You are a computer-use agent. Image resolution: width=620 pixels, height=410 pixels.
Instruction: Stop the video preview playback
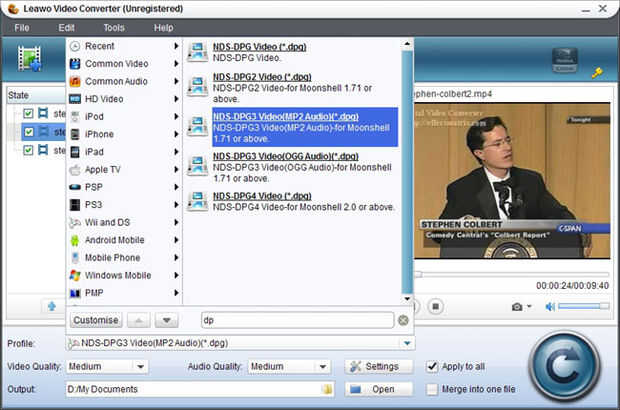tap(435, 306)
